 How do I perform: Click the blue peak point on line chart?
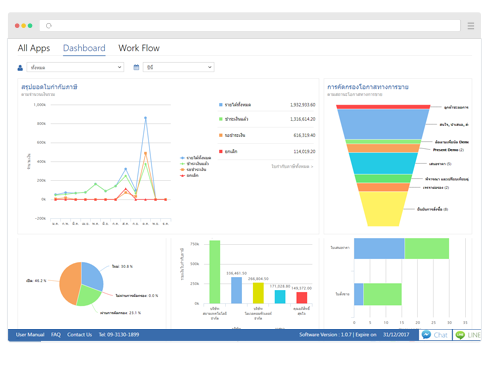145,118
